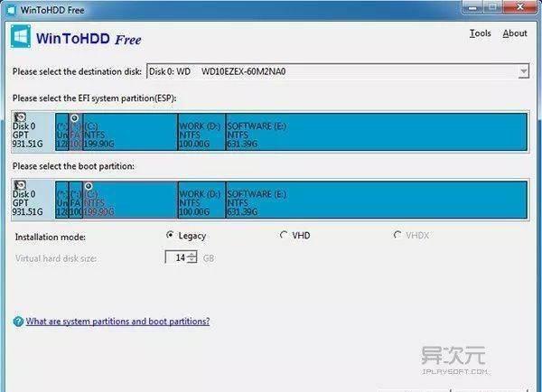Select WORK (D:) partition in ESP disk map

point(201,132)
